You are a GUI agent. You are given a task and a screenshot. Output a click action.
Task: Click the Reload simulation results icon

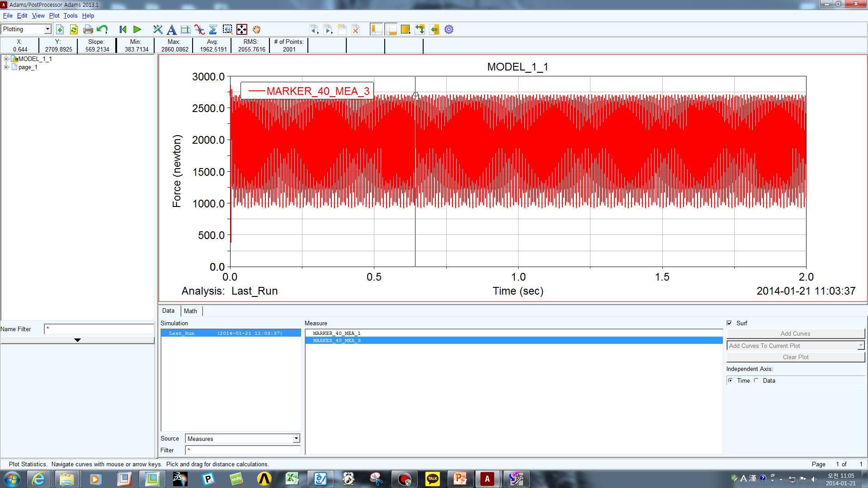tap(74, 29)
